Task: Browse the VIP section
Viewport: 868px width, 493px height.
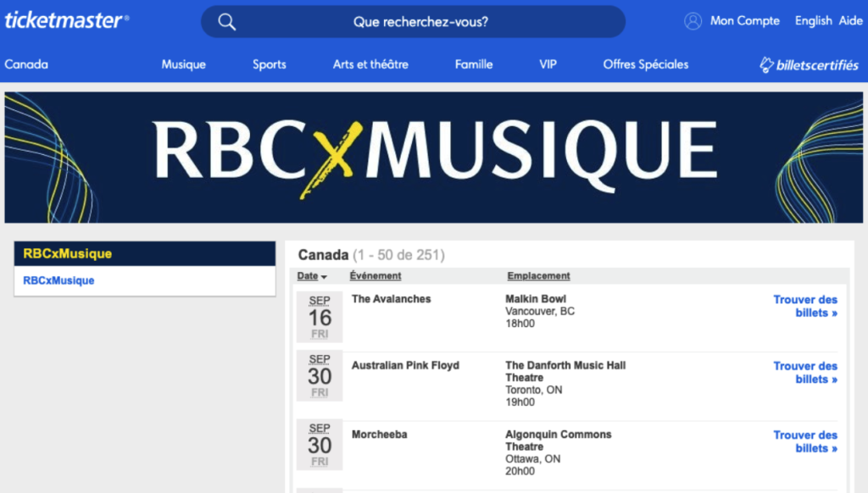Action: tap(548, 64)
